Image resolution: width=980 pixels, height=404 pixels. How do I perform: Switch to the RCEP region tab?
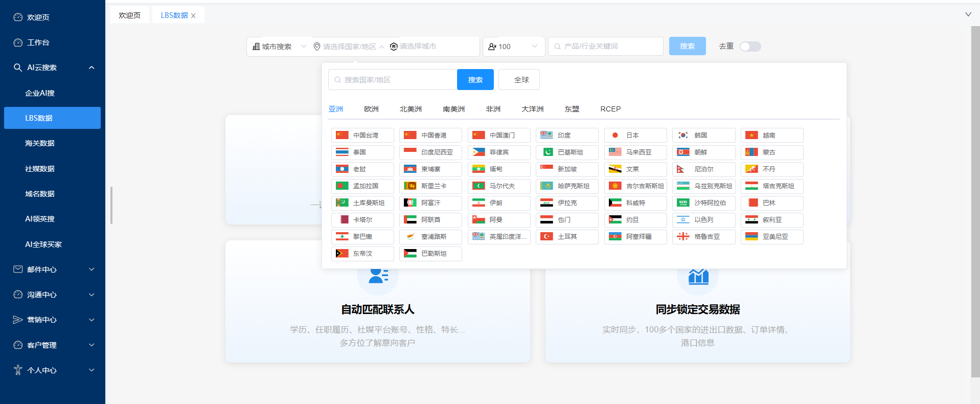tap(610, 109)
